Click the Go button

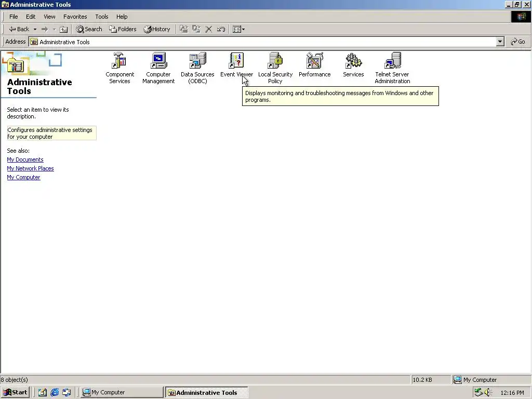[518, 42]
